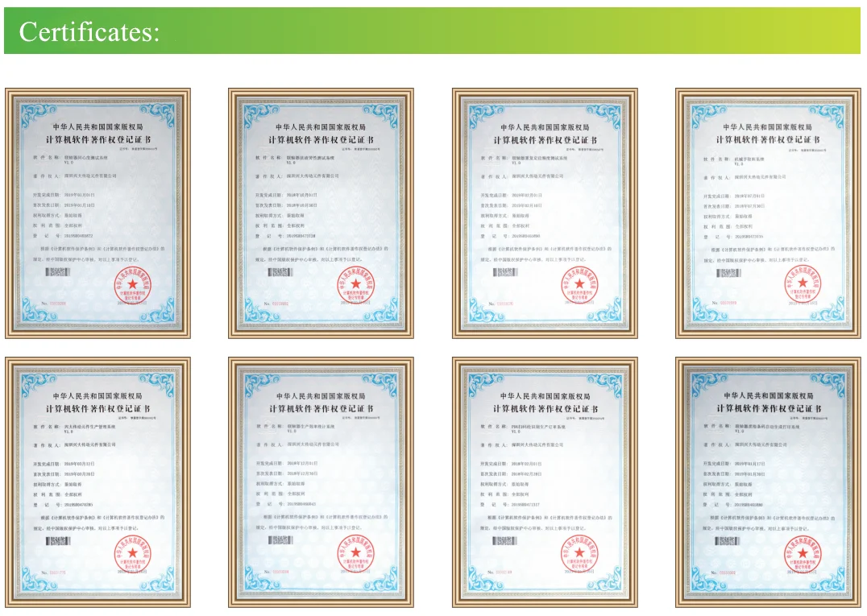Open certificate with completion date 2018年12月01日

(321, 482)
